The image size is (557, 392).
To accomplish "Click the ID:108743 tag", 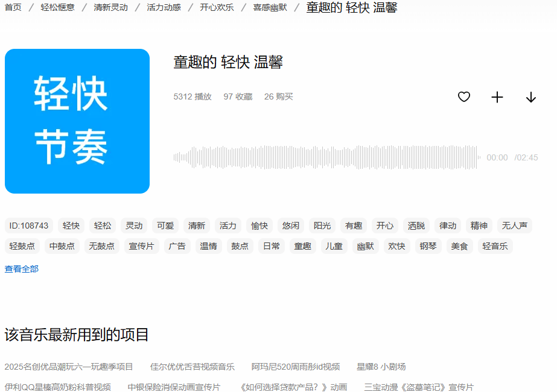I will coord(29,226).
